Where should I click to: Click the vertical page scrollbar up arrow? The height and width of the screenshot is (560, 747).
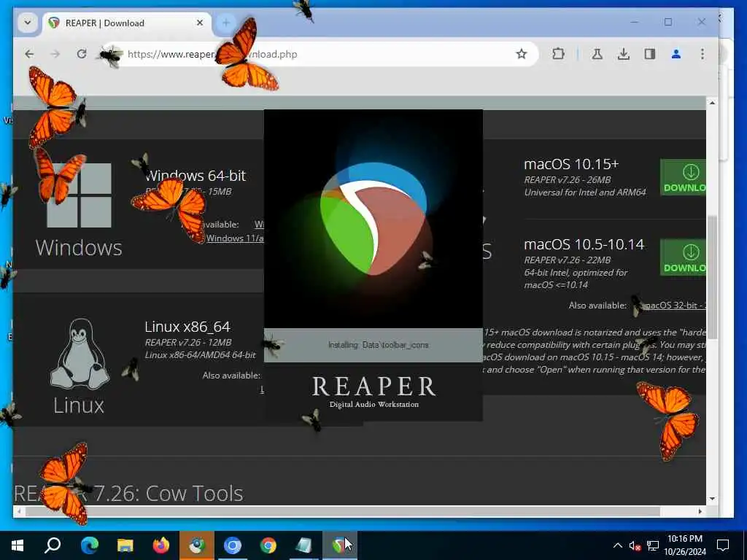(712, 103)
